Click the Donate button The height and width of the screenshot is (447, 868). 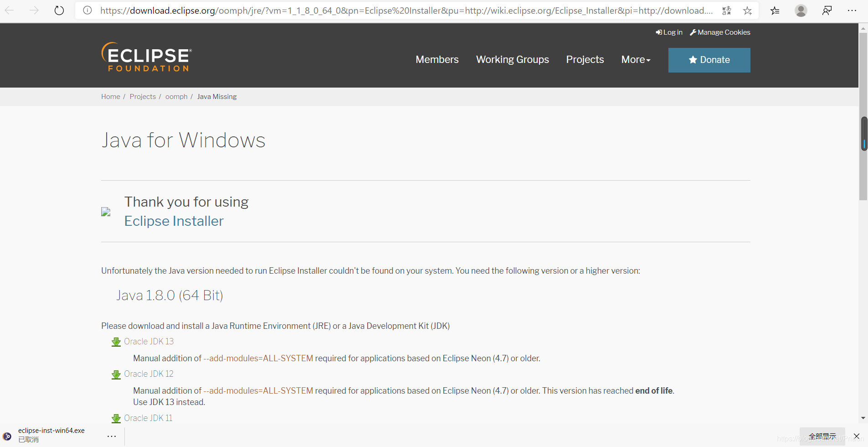point(709,60)
